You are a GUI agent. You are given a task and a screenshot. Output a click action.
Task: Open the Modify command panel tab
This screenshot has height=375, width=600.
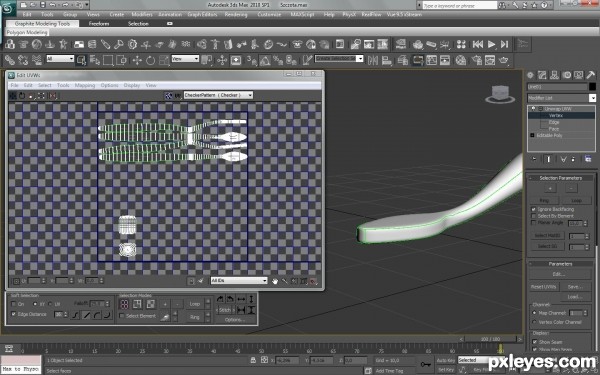point(542,75)
